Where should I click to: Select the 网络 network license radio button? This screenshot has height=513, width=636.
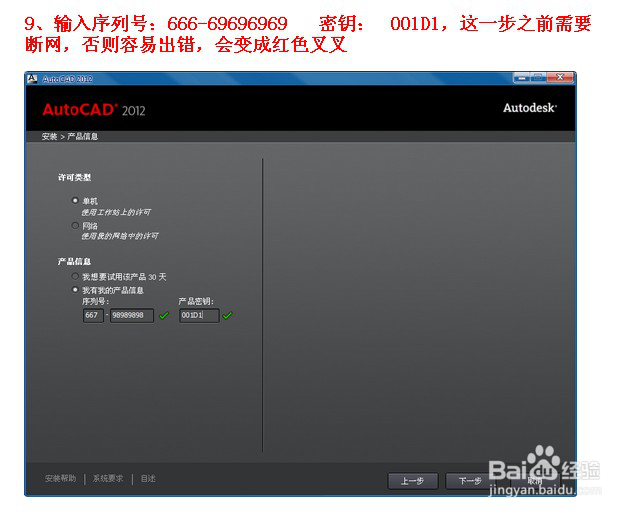pyautogui.click(x=75, y=225)
